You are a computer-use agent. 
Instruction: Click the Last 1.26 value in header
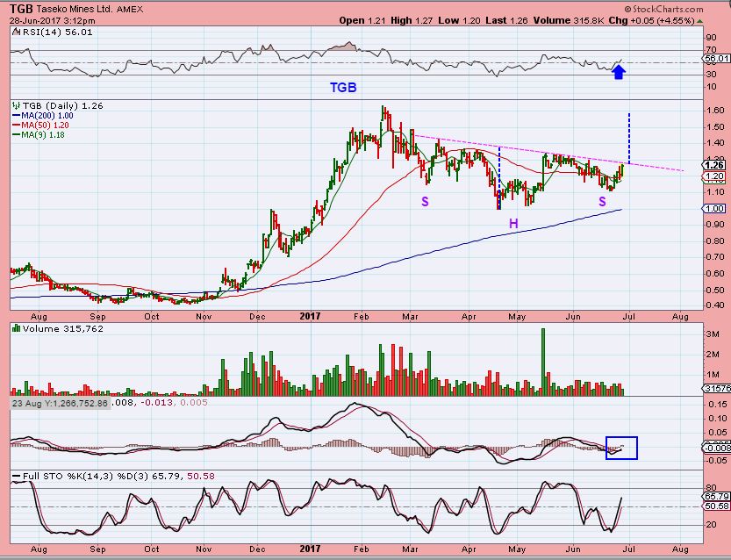coord(506,20)
